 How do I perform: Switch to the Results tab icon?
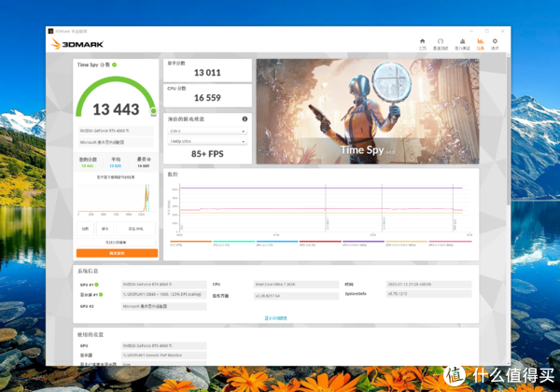tap(481, 43)
